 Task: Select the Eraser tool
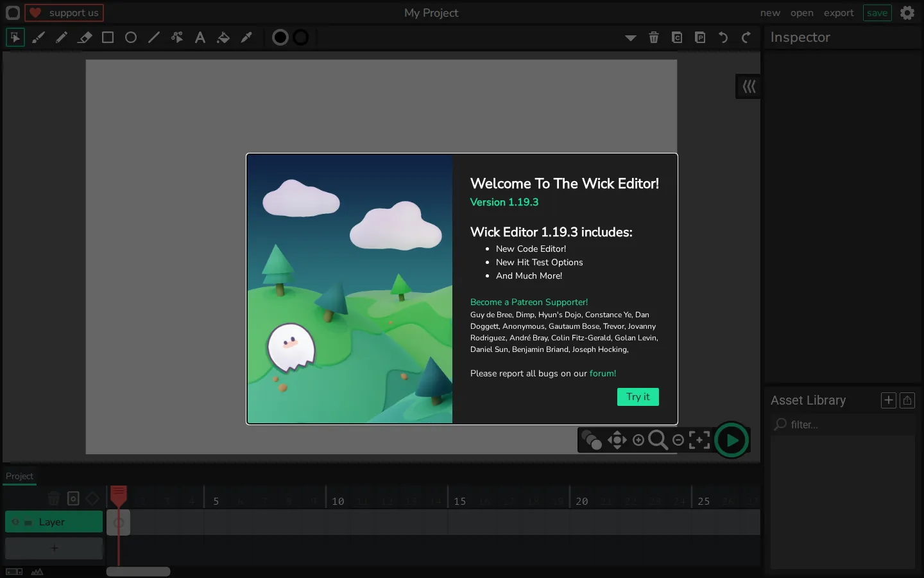tap(85, 37)
